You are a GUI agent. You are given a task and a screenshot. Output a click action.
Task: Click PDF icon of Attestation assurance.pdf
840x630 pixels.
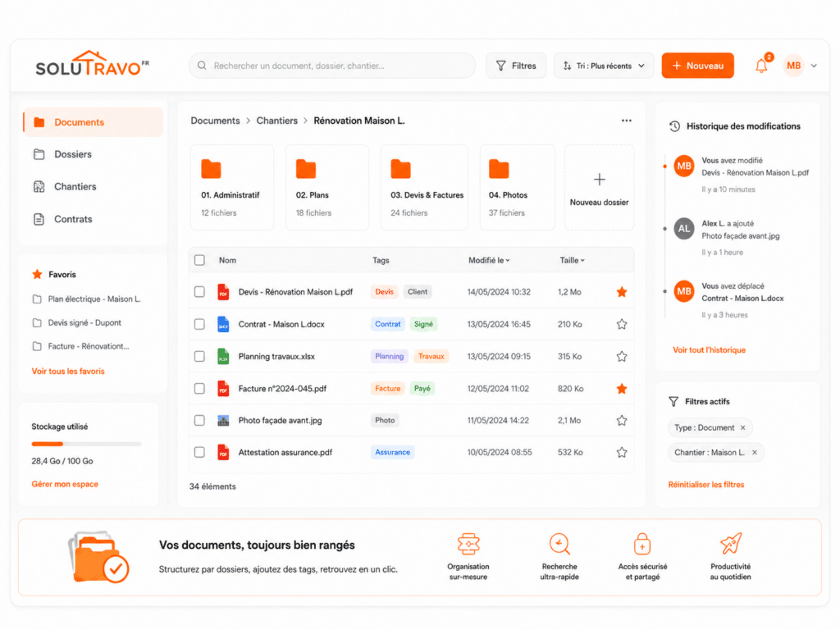(x=223, y=452)
